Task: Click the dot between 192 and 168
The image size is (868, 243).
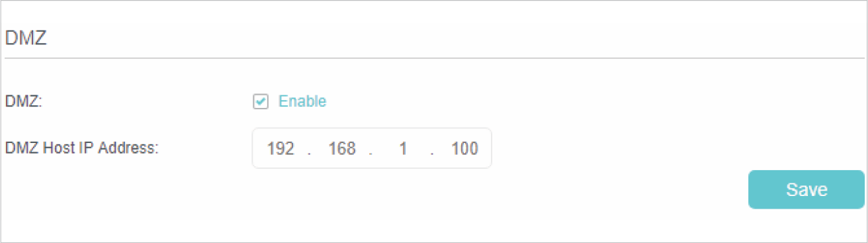Action: tap(309, 154)
